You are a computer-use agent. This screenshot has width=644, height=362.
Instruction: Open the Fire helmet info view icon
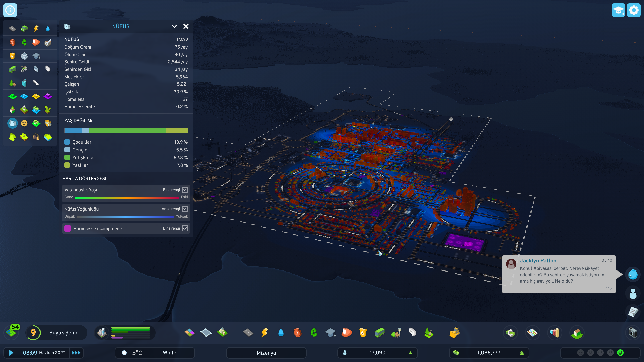pos(36,42)
